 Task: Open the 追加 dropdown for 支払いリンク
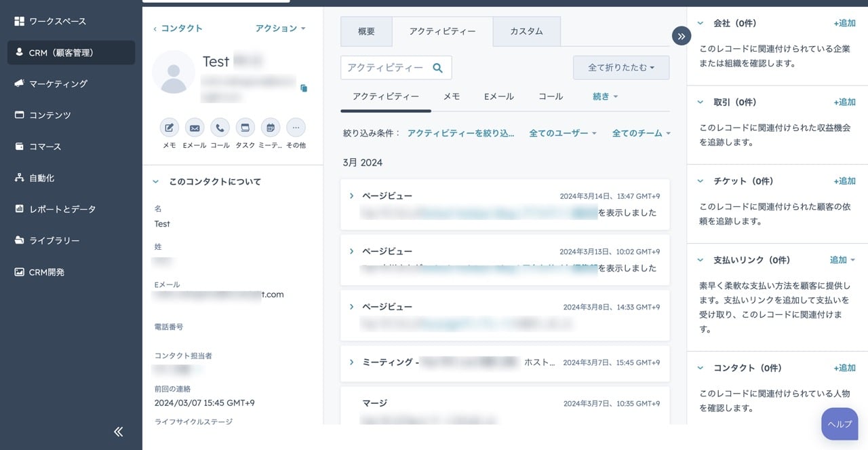tap(843, 260)
